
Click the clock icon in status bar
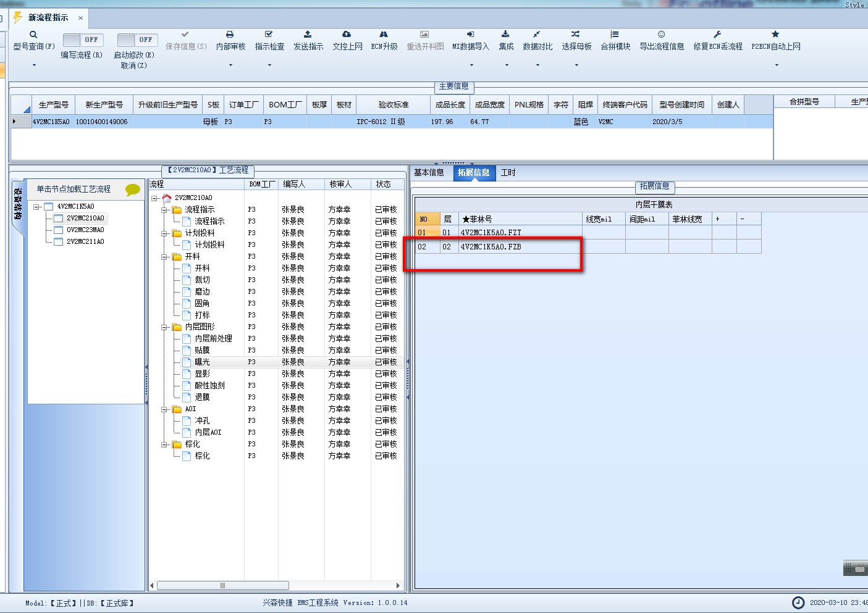coord(798,603)
